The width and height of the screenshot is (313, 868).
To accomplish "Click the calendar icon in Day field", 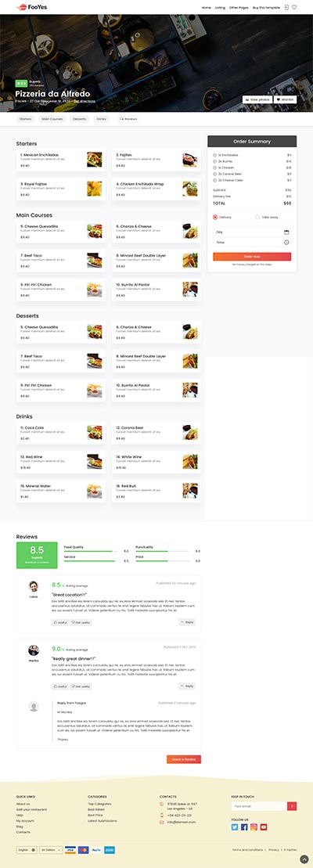I will pos(286,232).
